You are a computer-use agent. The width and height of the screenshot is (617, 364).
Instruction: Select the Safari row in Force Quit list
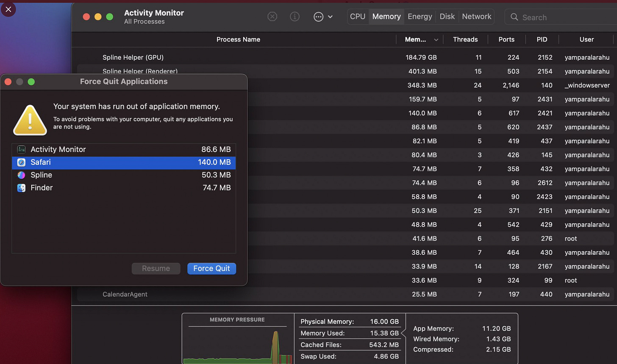tap(124, 162)
